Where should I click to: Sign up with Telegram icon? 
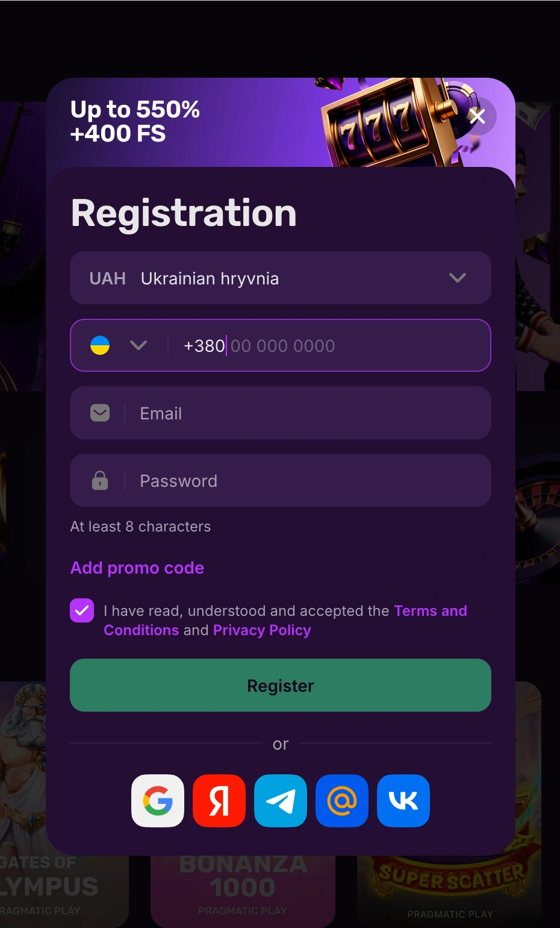pyautogui.click(x=281, y=801)
